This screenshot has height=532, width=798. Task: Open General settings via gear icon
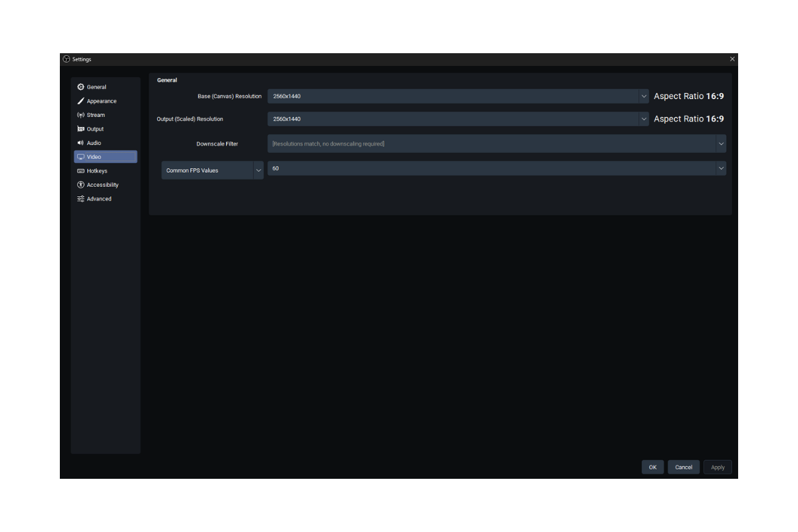click(x=80, y=87)
